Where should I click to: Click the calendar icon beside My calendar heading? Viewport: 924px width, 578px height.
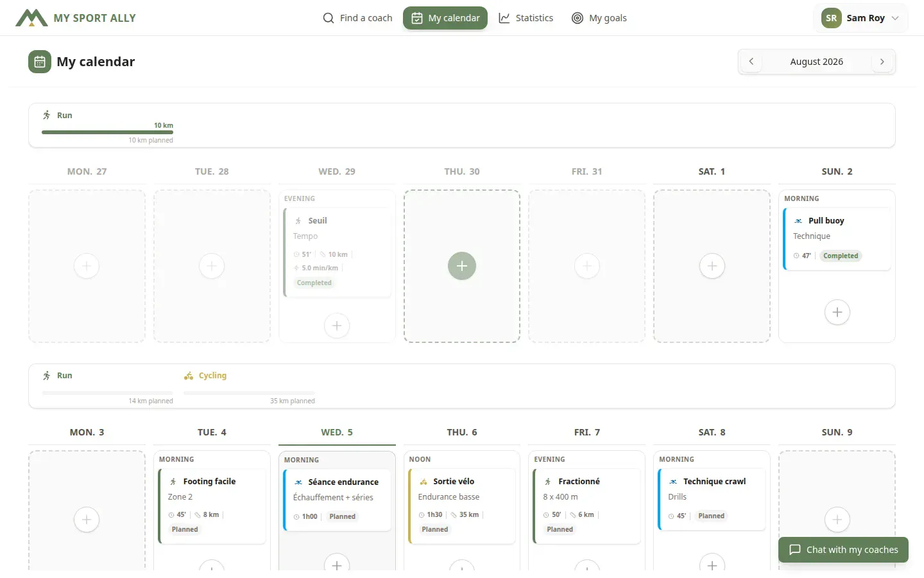(x=40, y=62)
